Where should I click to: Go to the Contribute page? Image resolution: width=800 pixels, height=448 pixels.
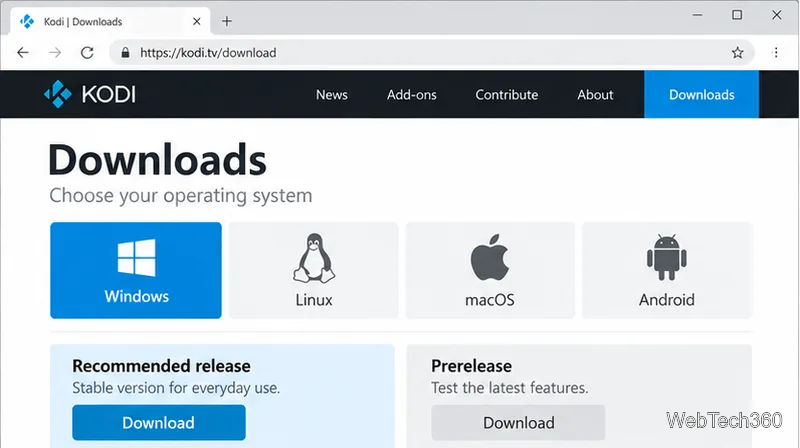click(x=507, y=95)
